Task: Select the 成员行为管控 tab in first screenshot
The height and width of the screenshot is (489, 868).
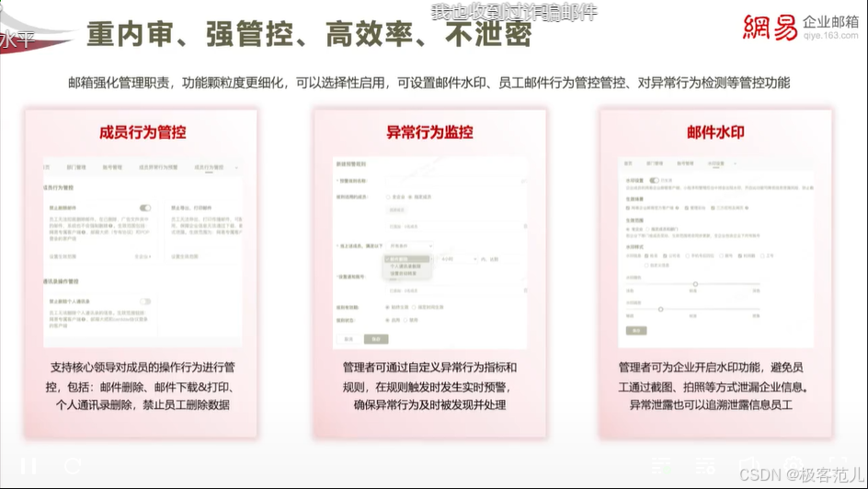Action: coord(209,167)
